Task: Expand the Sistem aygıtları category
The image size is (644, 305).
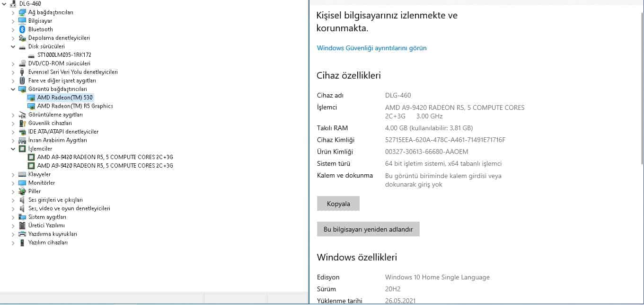Action: tap(13, 217)
